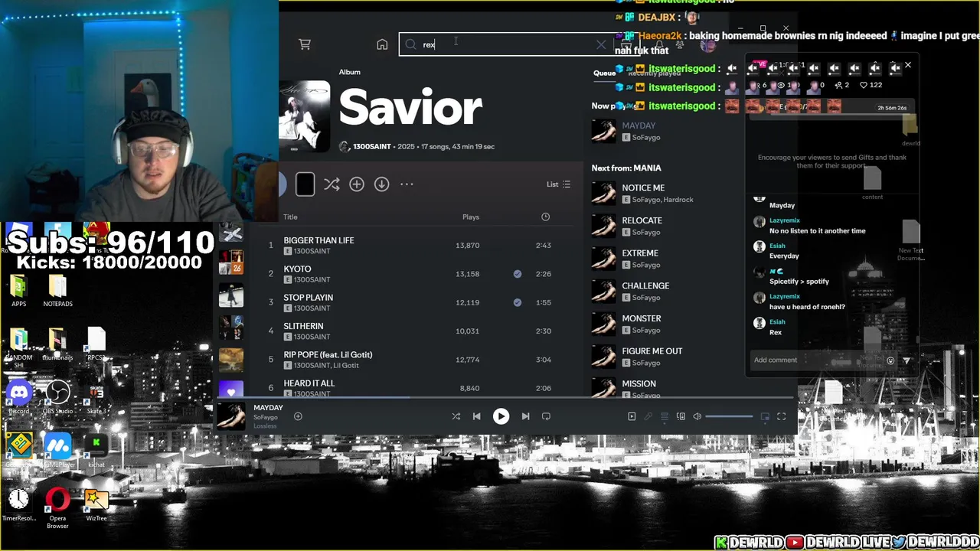Image resolution: width=980 pixels, height=551 pixels.
Task: Toggle saved checkmark for KYOTO
Action: pos(518,274)
